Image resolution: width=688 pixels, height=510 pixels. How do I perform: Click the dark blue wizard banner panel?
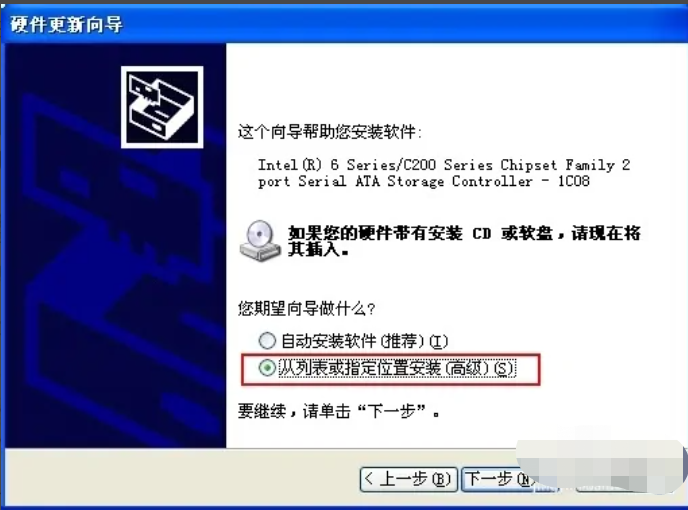tap(116, 245)
